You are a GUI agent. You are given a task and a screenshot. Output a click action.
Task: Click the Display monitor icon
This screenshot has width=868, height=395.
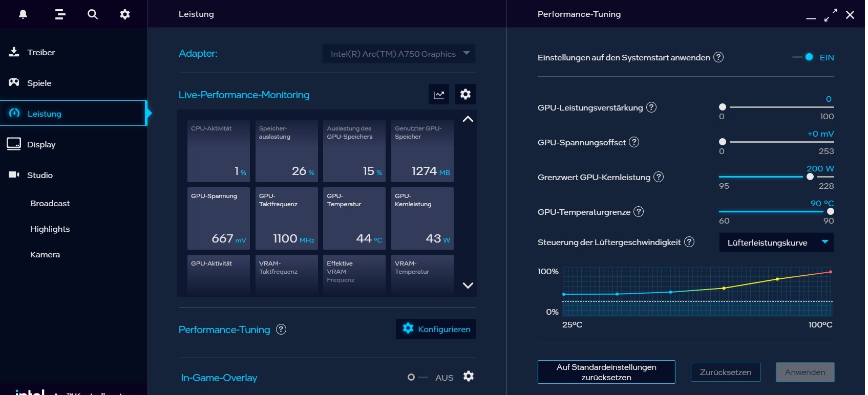(14, 144)
